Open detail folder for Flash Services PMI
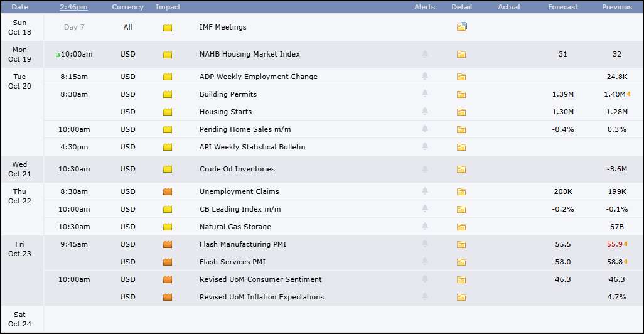The width and height of the screenshot is (644, 334). tap(461, 262)
